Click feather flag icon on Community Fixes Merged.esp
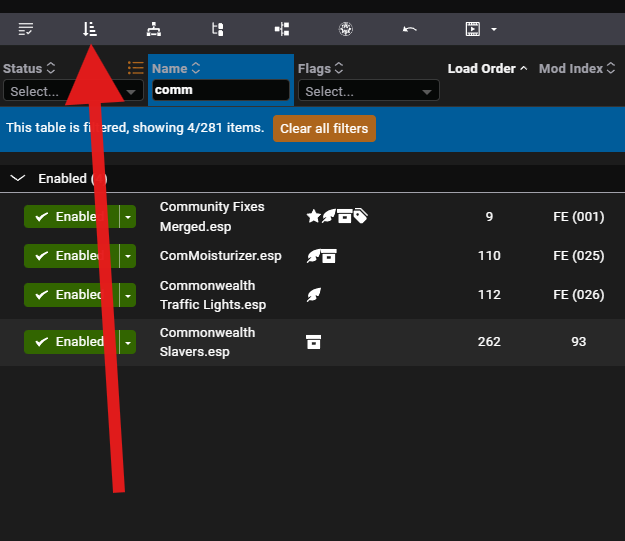625x541 pixels. point(329,216)
